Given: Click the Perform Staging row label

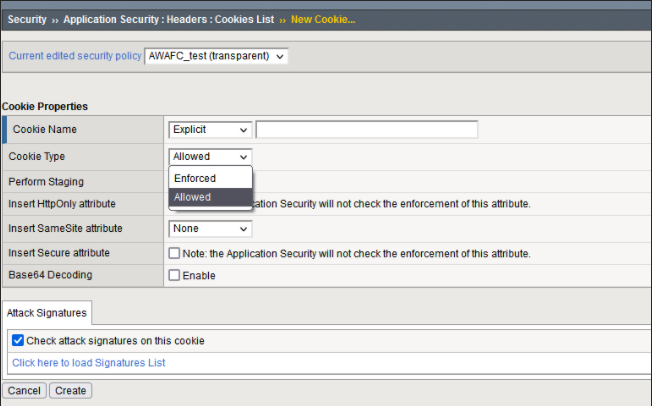Looking at the screenshot, I should point(46,182).
